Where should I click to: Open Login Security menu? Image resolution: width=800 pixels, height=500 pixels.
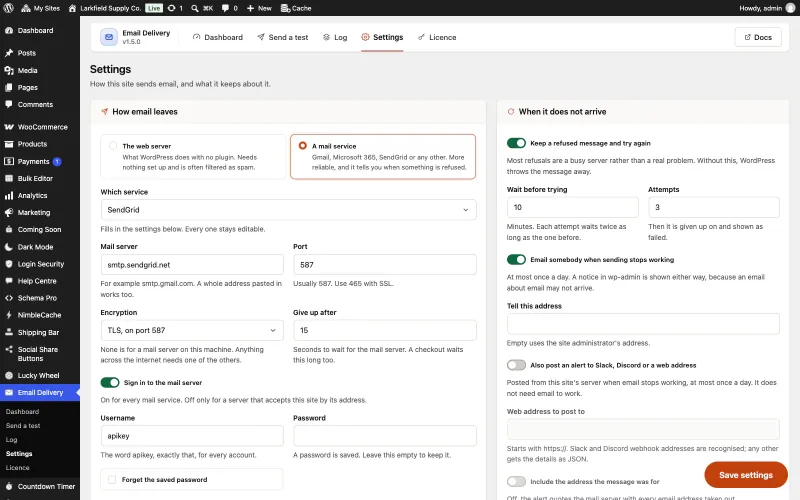point(40,264)
